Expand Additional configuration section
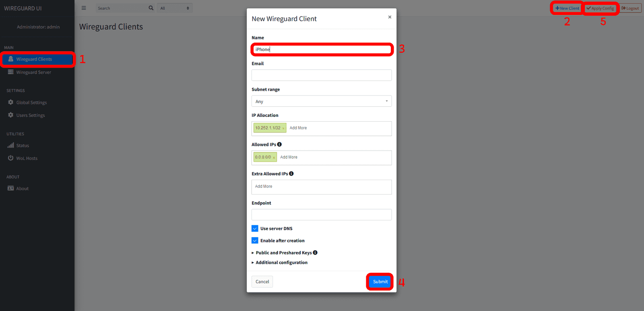644x311 pixels. pos(281,263)
